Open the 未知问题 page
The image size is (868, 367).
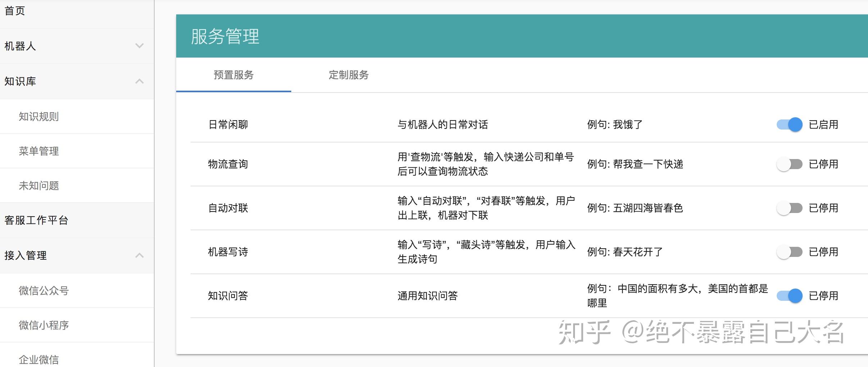click(39, 186)
